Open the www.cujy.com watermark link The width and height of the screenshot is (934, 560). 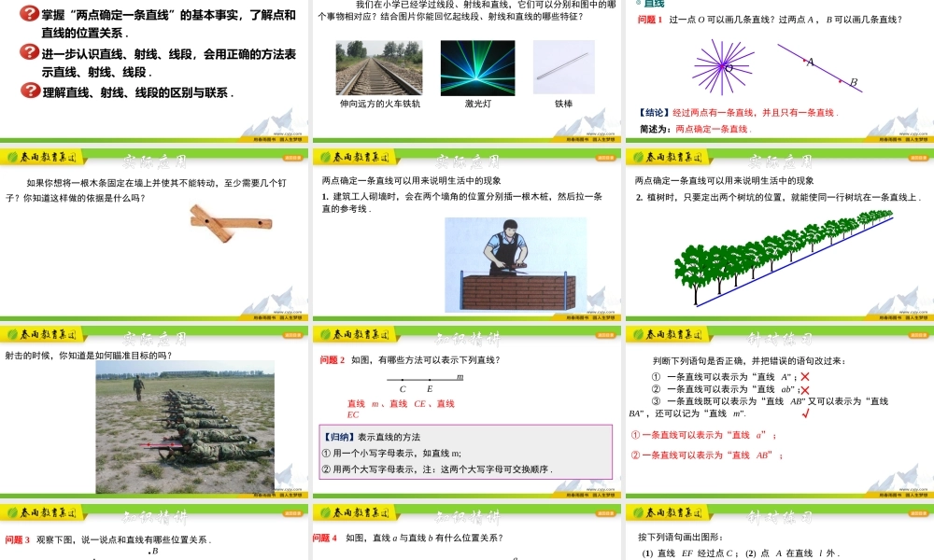[x=288, y=133]
